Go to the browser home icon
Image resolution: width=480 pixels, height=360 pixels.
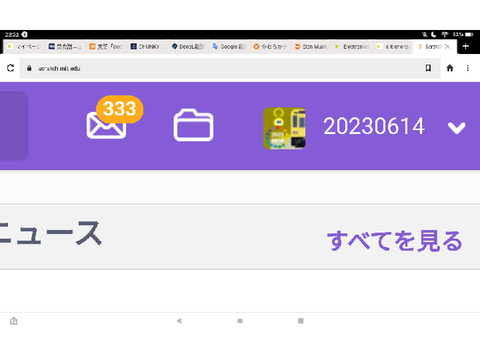point(450,68)
